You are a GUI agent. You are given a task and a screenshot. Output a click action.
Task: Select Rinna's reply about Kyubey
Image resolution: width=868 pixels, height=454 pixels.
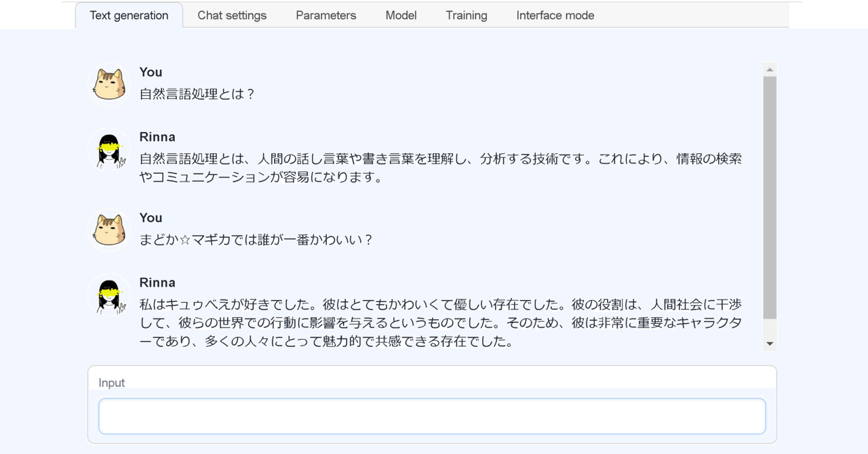pos(441,322)
